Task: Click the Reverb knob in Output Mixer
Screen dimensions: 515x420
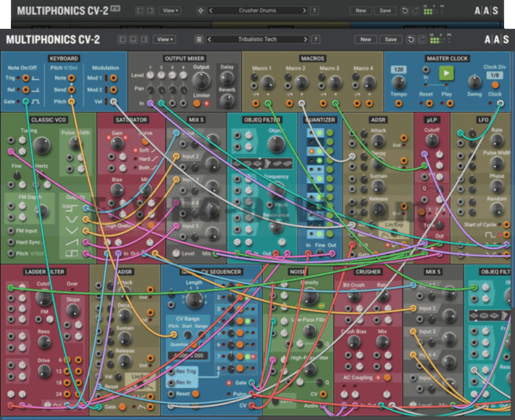Action: [227, 101]
